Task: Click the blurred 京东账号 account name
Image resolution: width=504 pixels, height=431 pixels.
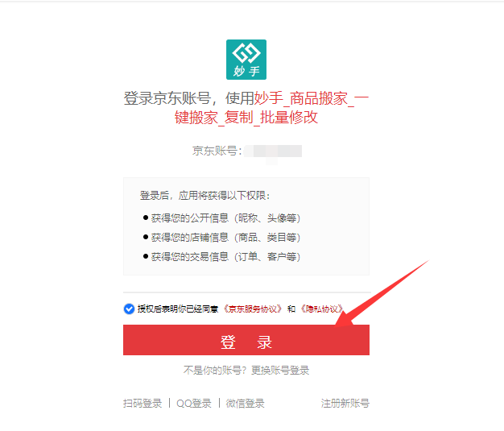Action: 273,151
